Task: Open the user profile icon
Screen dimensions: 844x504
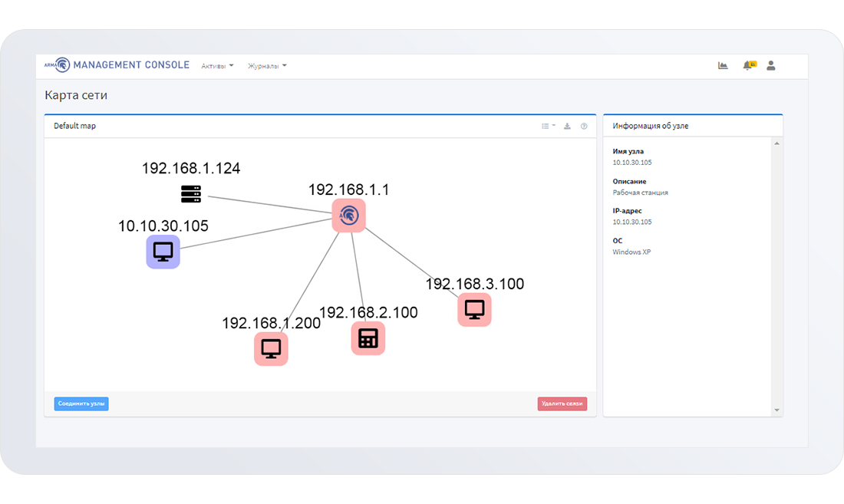Action: (x=771, y=66)
